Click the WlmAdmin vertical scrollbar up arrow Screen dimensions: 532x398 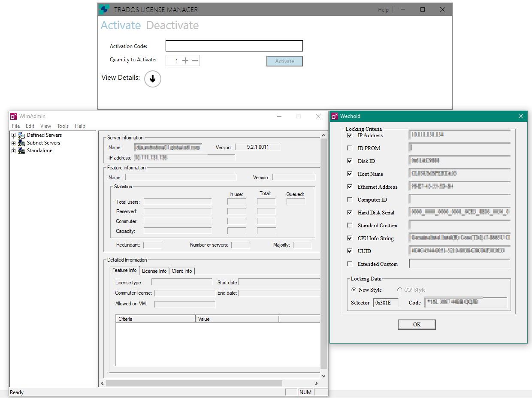click(x=324, y=135)
